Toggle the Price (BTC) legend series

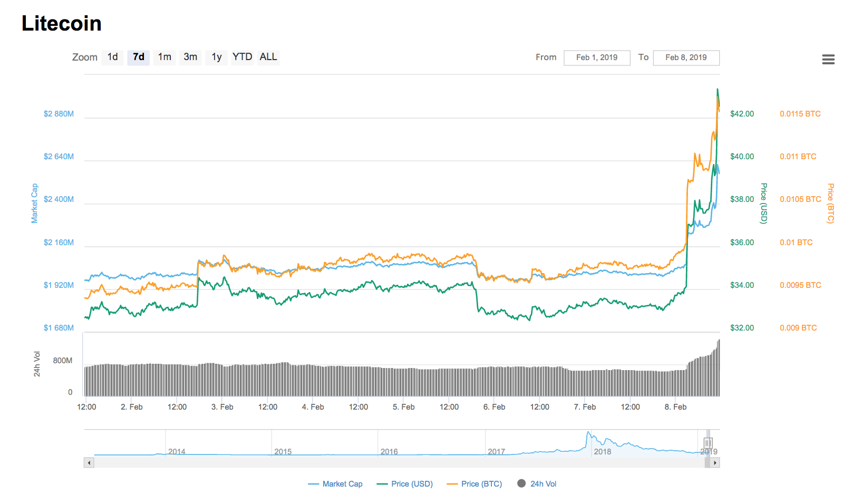(475, 484)
